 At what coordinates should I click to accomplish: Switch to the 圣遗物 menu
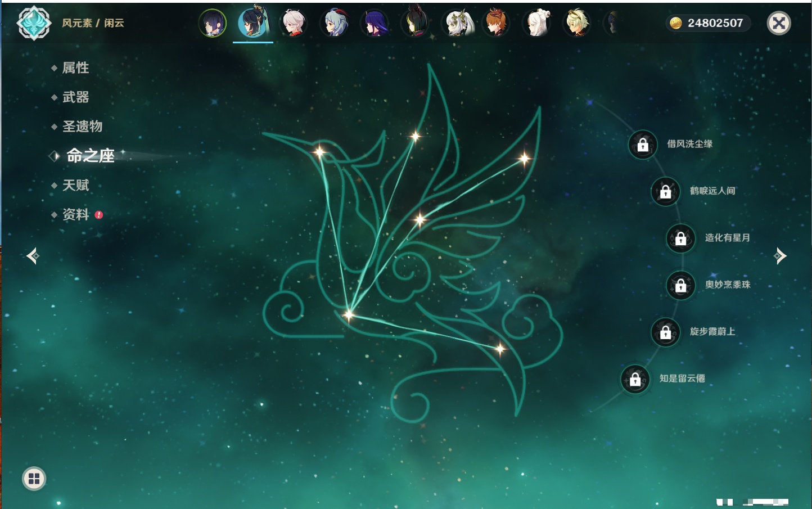83,127
